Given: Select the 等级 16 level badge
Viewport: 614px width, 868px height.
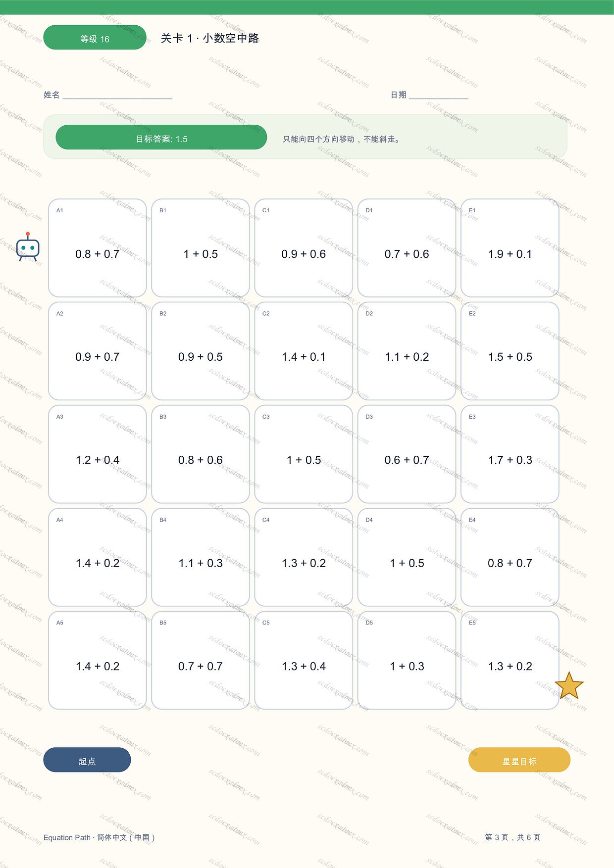Looking at the screenshot, I should 95,38.
